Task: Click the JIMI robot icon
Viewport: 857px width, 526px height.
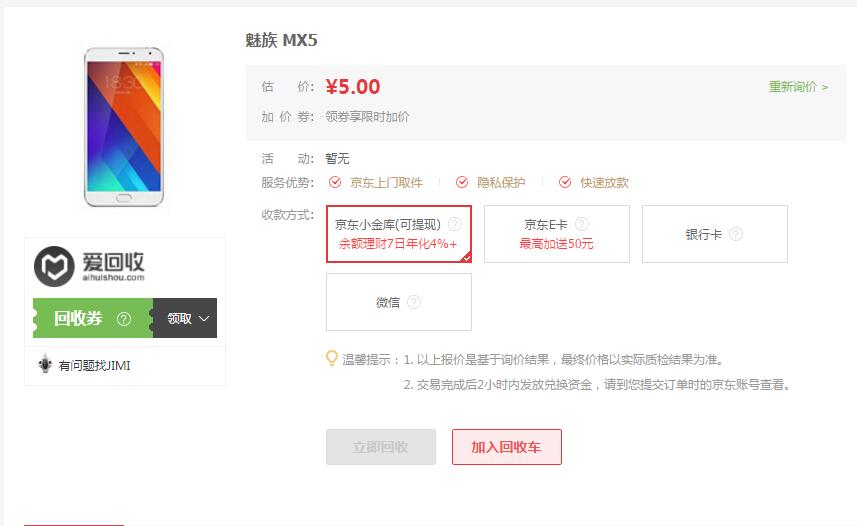Action: pos(45,364)
